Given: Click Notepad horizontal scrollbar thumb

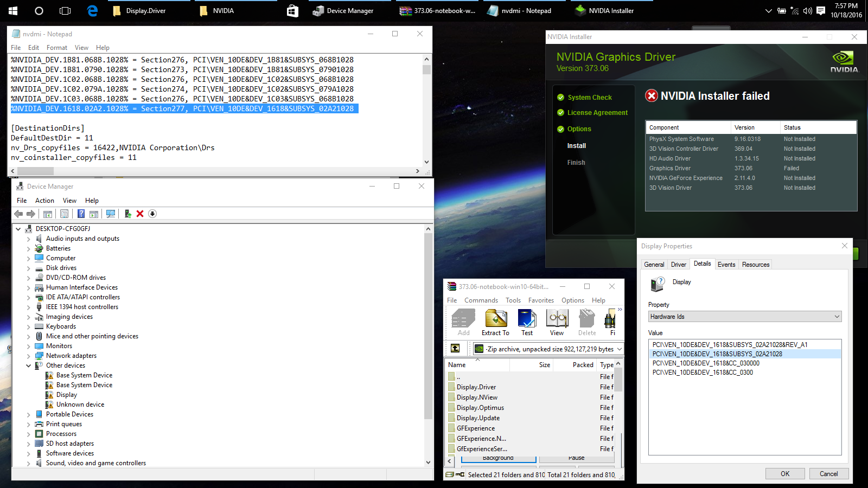Looking at the screenshot, I should [35, 171].
